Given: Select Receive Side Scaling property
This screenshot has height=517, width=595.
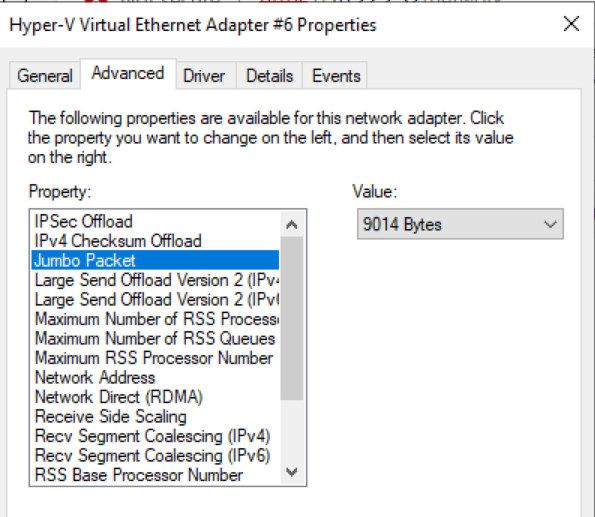Looking at the screenshot, I should (155, 416).
